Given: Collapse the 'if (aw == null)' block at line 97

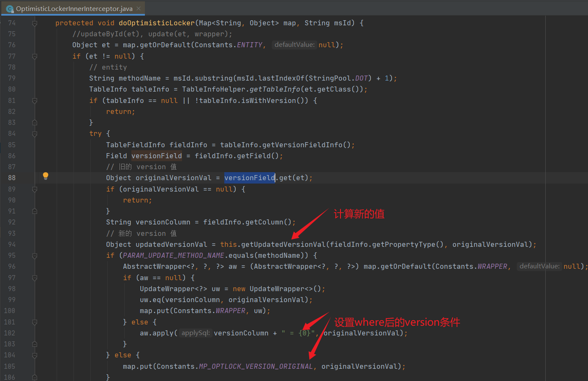Looking at the screenshot, I should click(x=35, y=278).
